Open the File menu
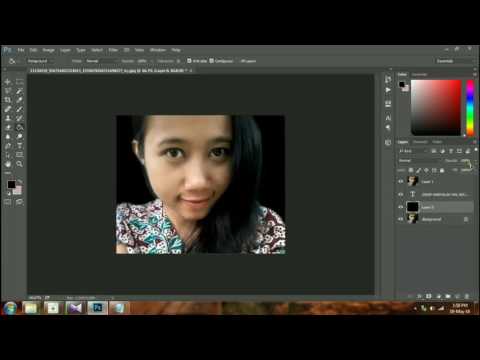Screen dimensions: 480x360 pos(21,50)
